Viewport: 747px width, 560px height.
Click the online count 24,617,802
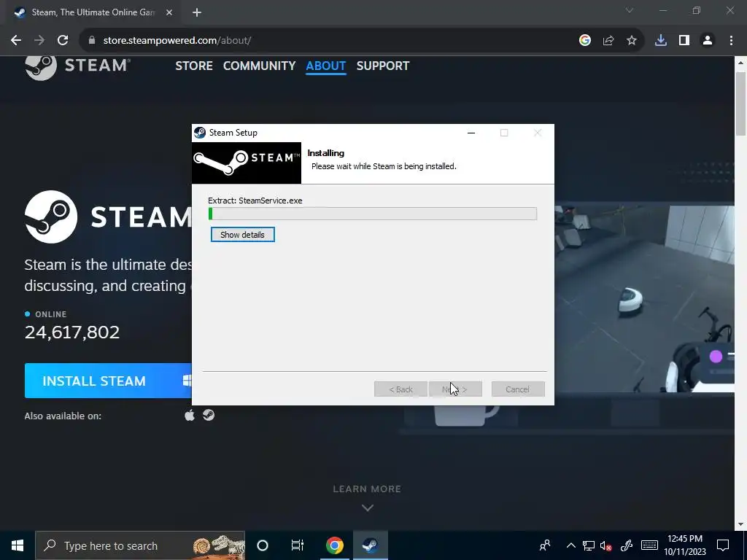tap(72, 332)
